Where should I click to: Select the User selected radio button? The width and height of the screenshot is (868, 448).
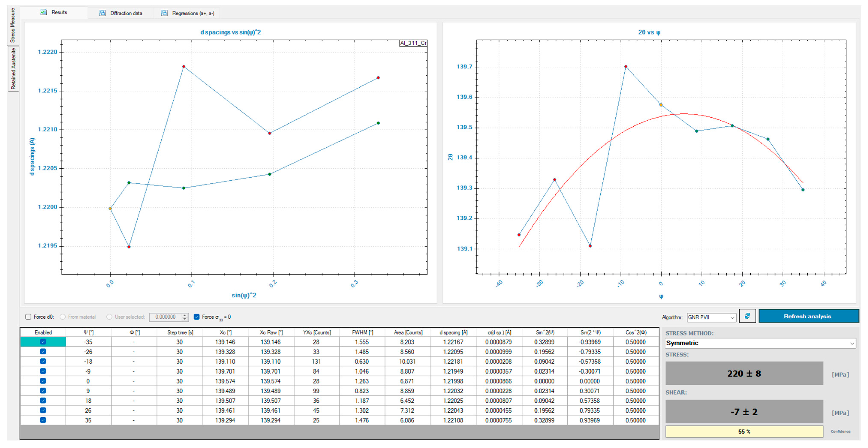point(109,317)
